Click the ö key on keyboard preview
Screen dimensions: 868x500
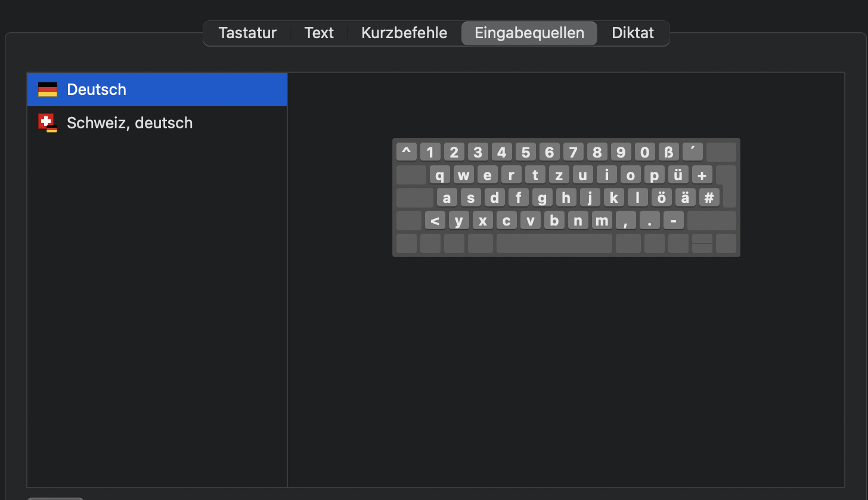[661, 197]
